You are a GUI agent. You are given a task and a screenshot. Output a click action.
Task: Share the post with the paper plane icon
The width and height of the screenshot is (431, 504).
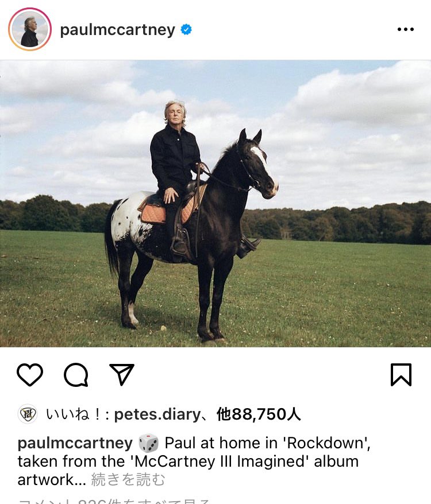tap(122, 374)
